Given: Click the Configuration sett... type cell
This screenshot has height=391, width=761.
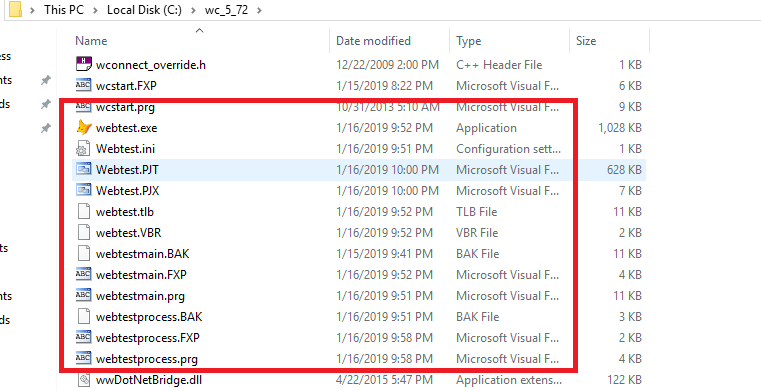Looking at the screenshot, I should 508,148.
